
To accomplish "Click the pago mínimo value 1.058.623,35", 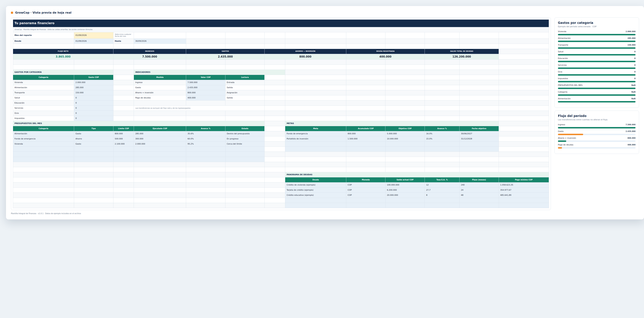I will pyautogui.click(x=524, y=185).
